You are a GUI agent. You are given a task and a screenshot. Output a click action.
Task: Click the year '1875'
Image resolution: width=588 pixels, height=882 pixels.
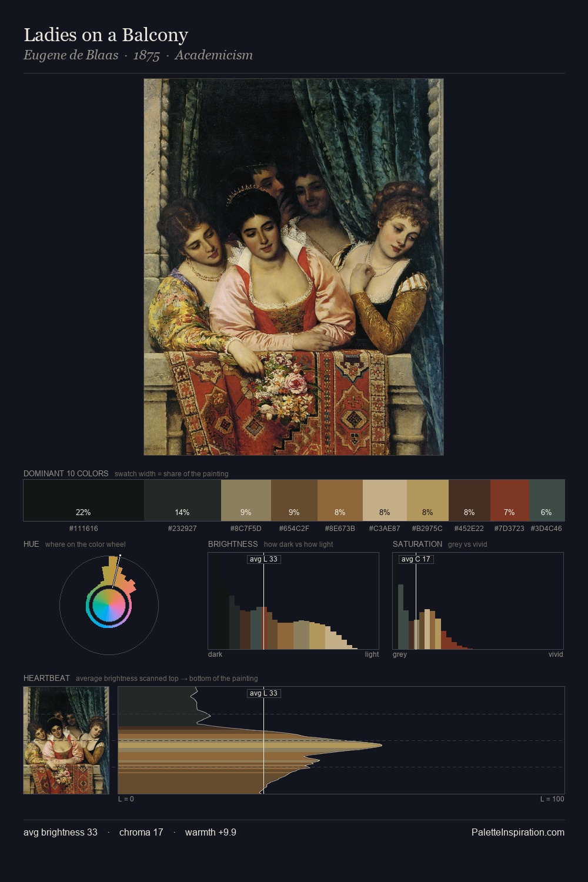(146, 55)
